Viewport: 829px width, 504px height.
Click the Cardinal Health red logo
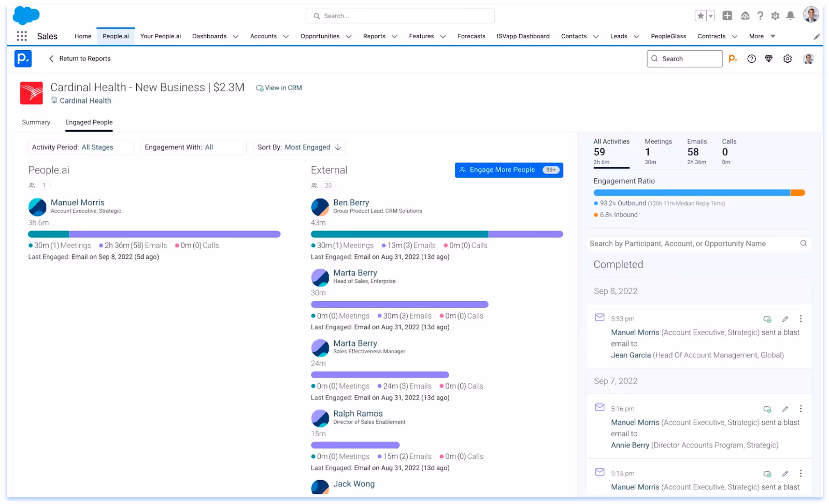(x=32, y=93)
